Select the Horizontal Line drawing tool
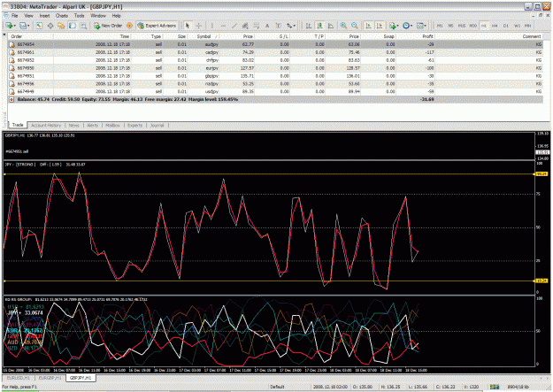The width and height of the screenshot is (553, 392). point(223,26)
